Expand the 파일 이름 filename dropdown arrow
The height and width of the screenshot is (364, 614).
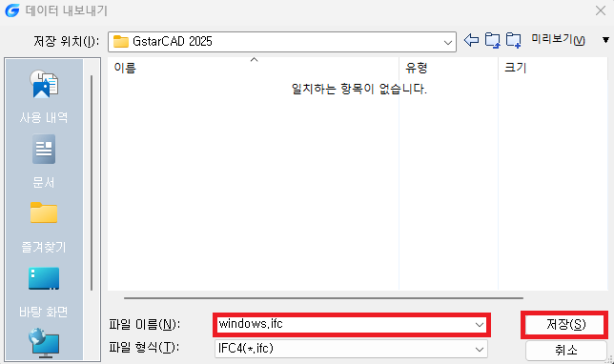coord(480,325)
